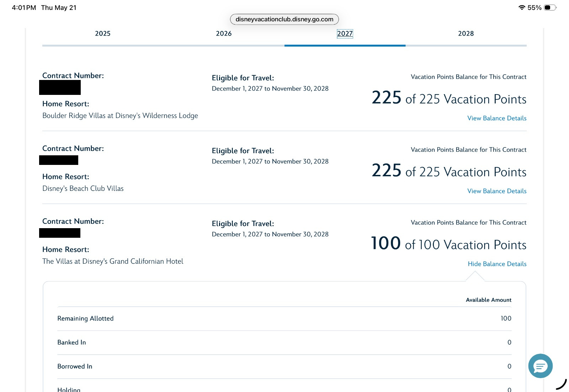Click the Remaining Allotted value of 100

click(506, 318)
